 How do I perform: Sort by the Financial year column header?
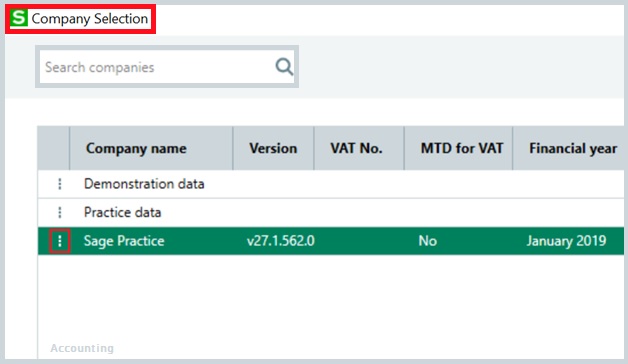click(569, 148)
